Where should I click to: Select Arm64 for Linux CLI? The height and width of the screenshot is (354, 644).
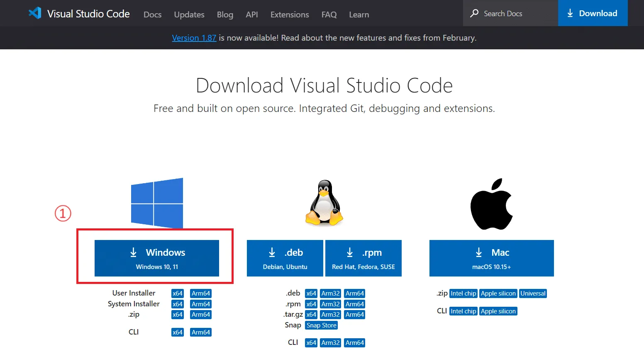[355, 343]
